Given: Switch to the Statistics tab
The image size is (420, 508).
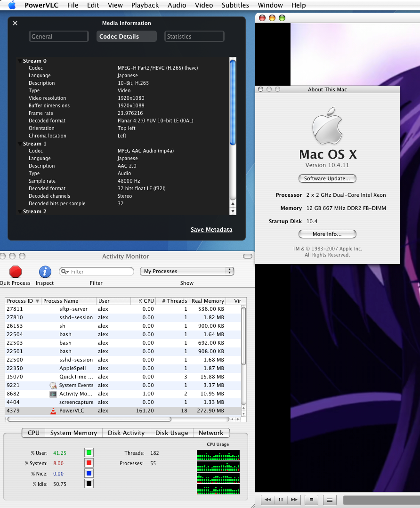Looking at the screenshot, I should pos(194,36).
